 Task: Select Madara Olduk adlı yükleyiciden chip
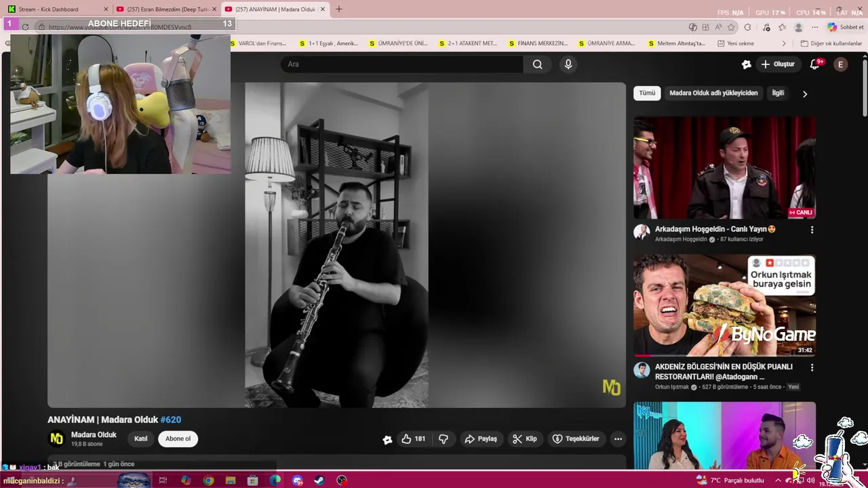713,94
